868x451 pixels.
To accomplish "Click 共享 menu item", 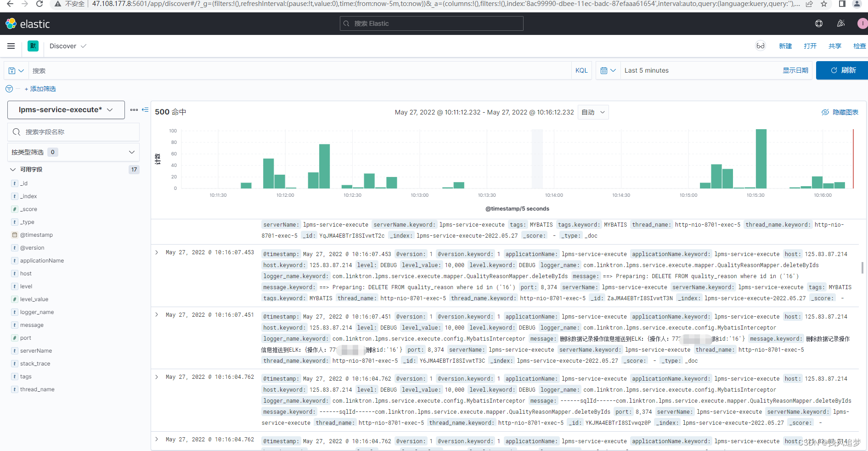I will click(835, 46).
